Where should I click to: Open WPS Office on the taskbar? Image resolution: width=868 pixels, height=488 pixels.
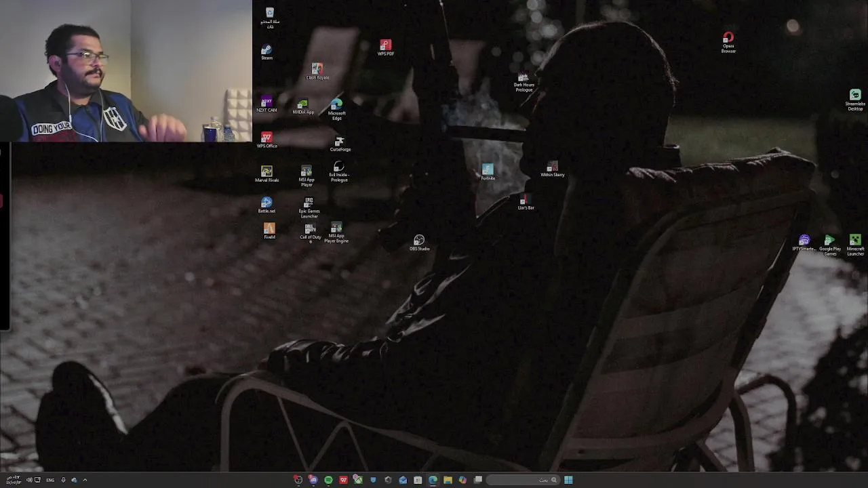[343, 480]
